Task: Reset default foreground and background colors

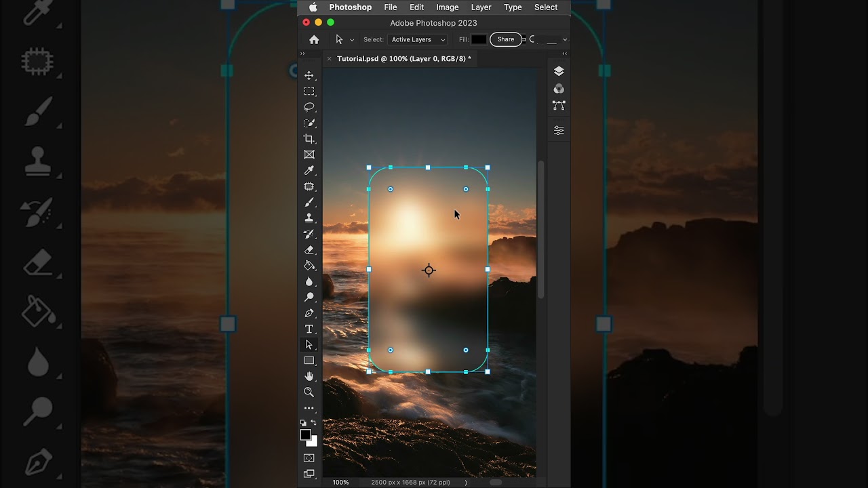Action: point(303,423)
